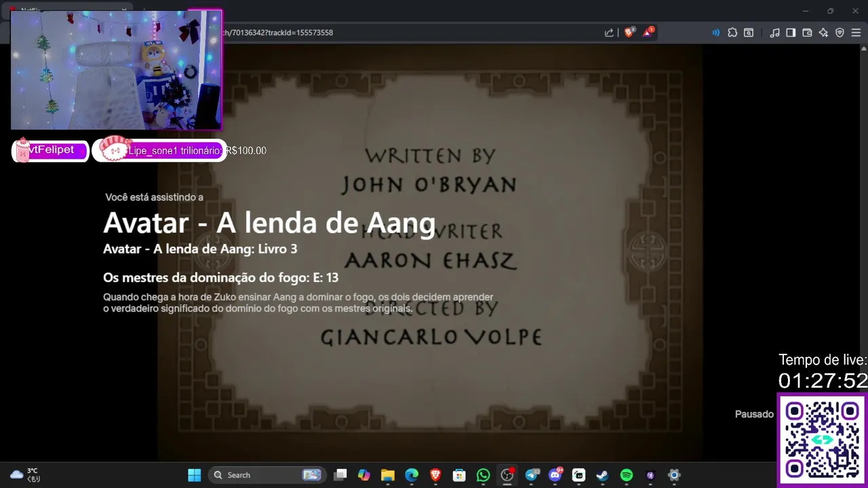Image resolution: width=868 pixels, height=488 pixels.
Task: Open Task View in the taskbar
Action: coord(340,475)
